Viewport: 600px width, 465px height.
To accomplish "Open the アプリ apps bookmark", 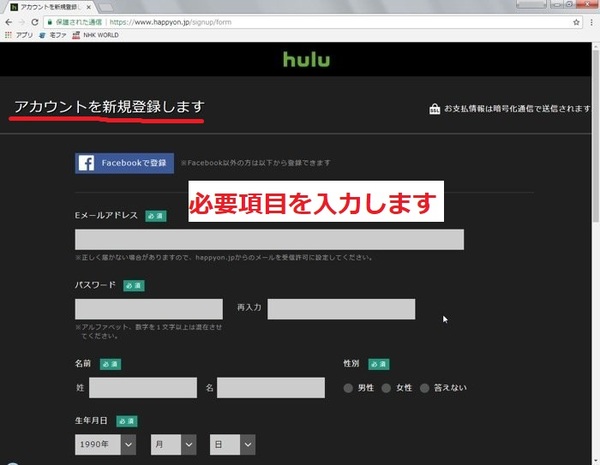I will click(x=19, y=35).
